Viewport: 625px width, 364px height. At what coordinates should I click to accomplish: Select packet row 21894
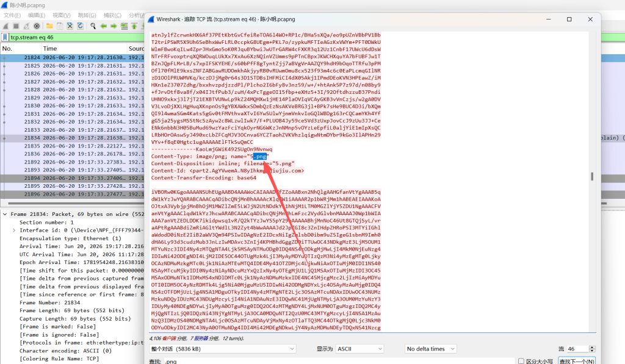coord(72,178)
